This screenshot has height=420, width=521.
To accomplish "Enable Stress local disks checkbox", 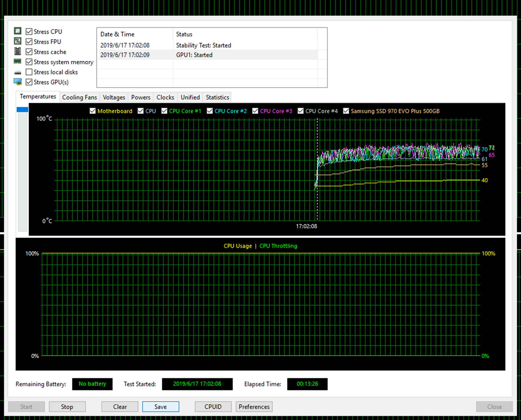I will (29, 72).
